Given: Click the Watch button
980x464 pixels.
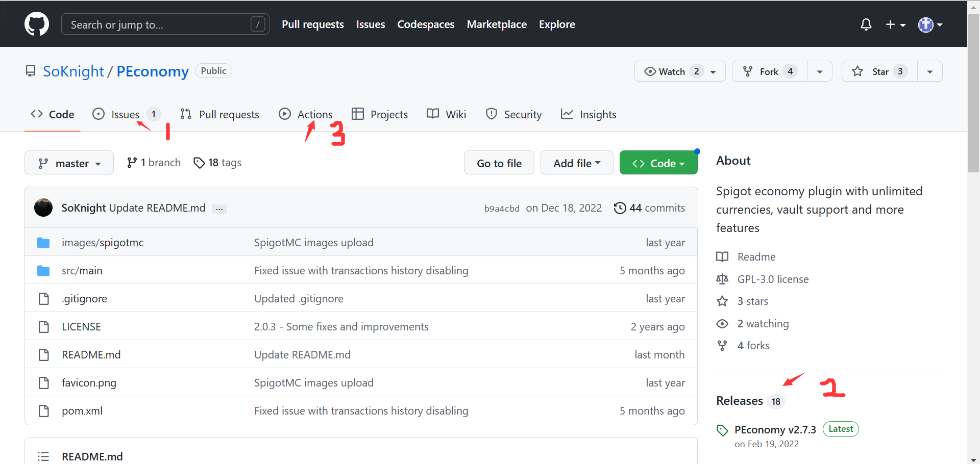Looking at the screenshot, I should 680,71.
